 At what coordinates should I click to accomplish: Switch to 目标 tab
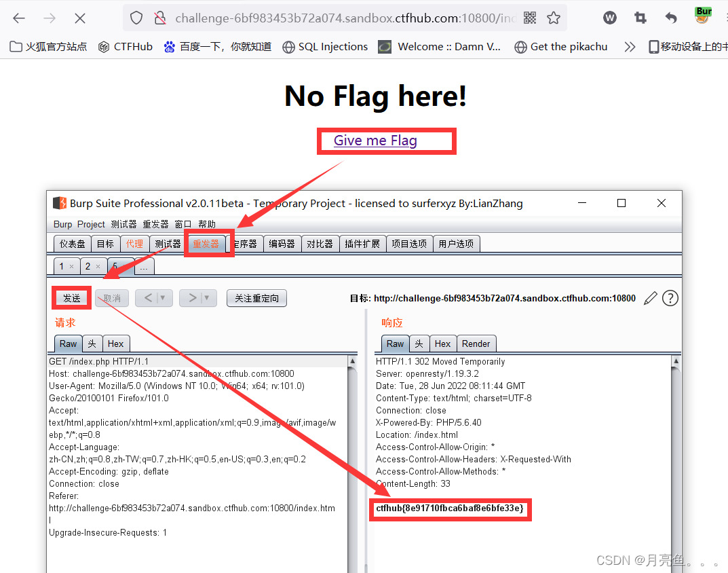(105, 244)
